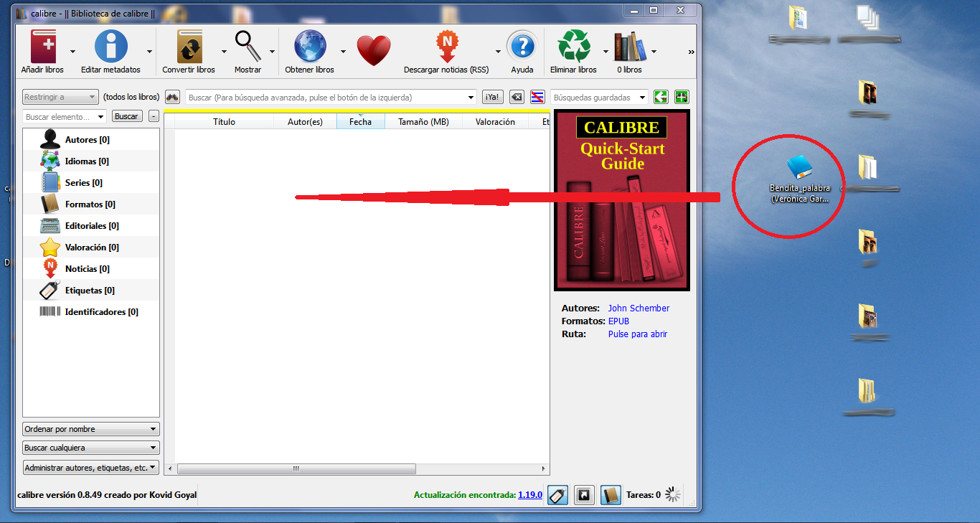The height and width of the screenshot is (523, 980).
Task: Toggle the book details panel button
Action: click(610, 495)
